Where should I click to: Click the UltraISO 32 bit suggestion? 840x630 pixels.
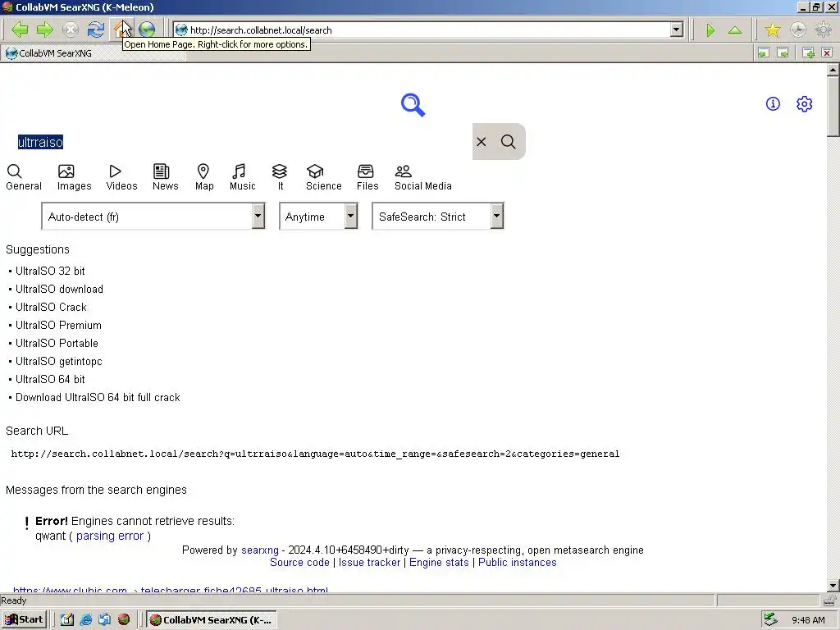(x=50, y=271)
